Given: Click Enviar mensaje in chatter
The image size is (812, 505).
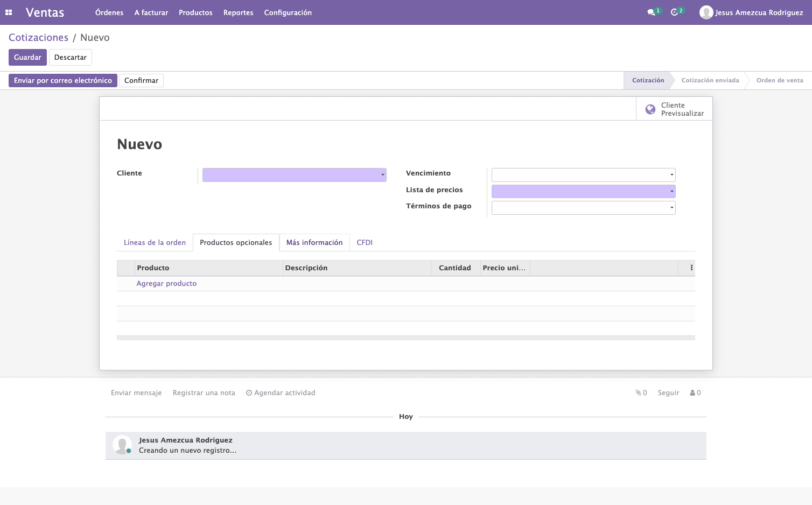Looking at the screenshot, I should tap(136, 393).
